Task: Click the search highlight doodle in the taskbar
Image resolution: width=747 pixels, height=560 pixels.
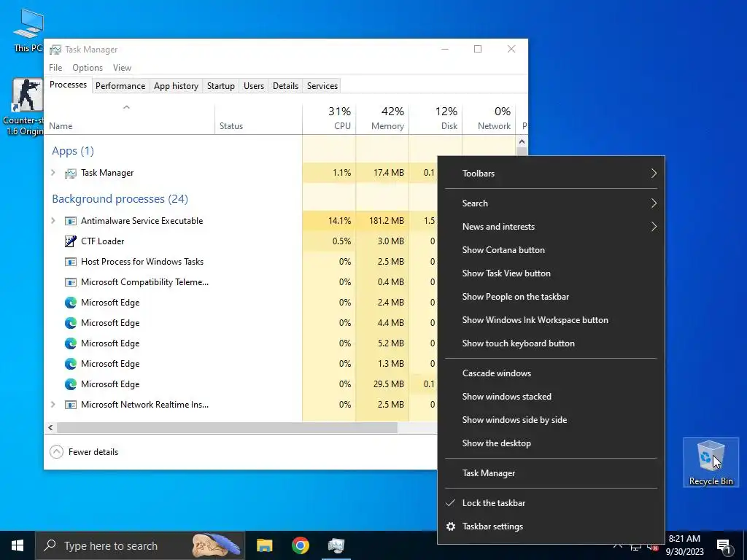Action: (216, 545)
